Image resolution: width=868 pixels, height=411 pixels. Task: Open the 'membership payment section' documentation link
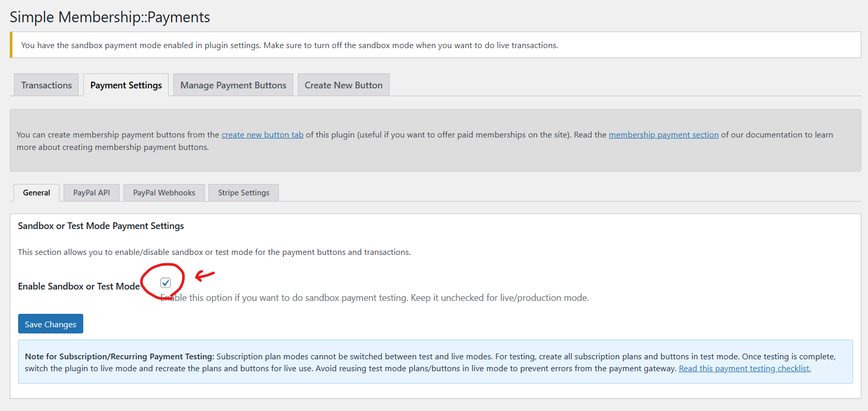tap(663, 135)
